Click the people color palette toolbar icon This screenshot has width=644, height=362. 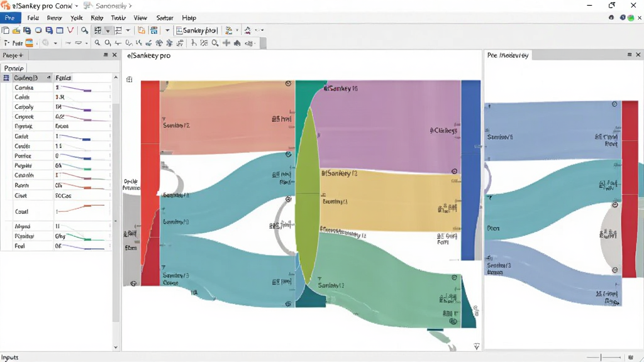pos(229,30)
